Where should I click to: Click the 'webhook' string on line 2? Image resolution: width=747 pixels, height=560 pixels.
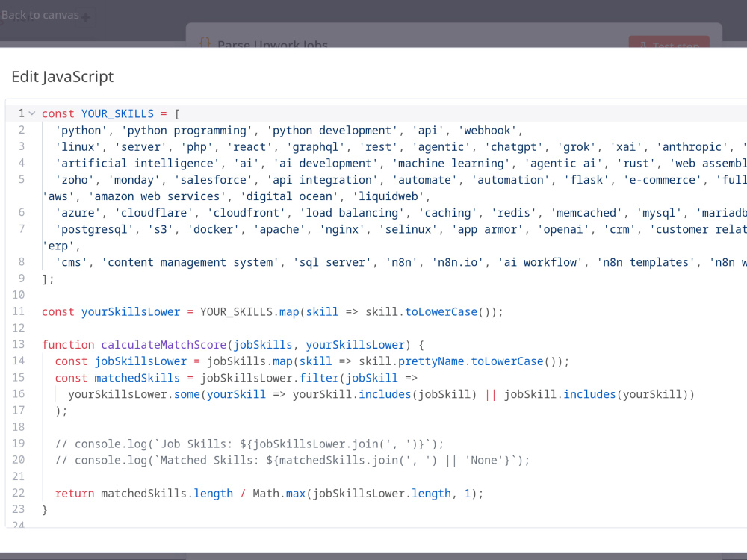coord(487,131)
